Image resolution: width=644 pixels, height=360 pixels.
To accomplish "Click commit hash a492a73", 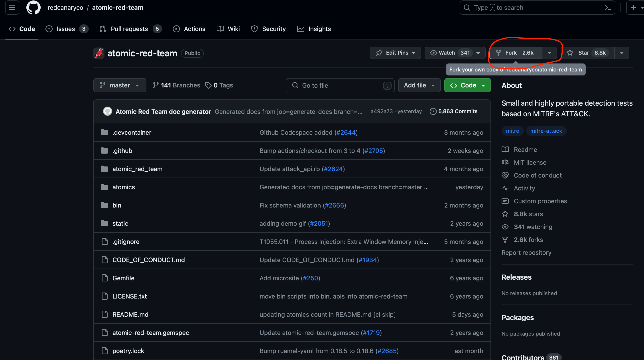I will 382,111.
